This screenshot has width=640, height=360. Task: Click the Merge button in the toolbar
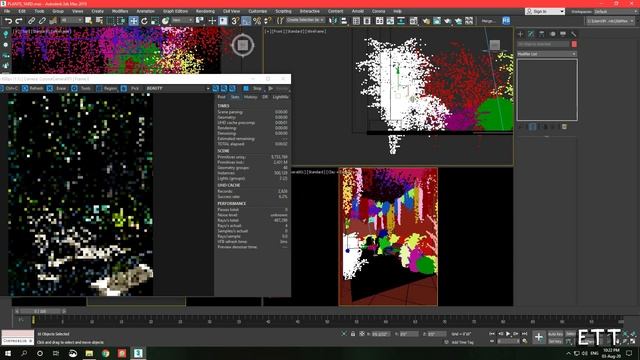coord(488,20)
